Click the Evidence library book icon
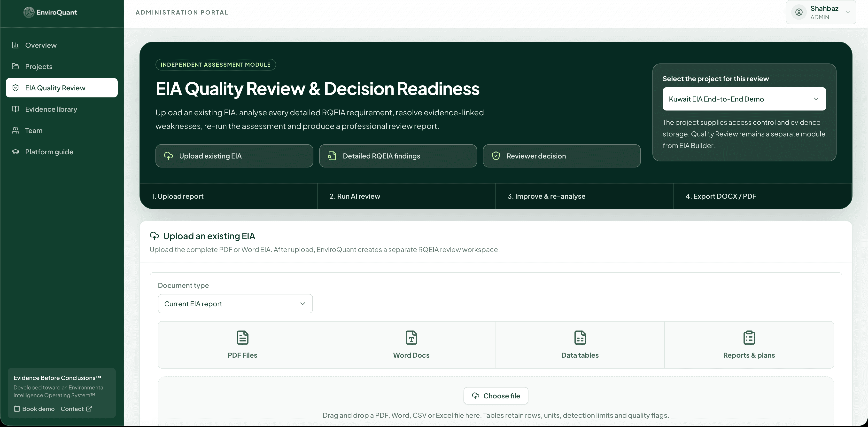The height and width of the screenshot is (427, 868). (15, 109)
